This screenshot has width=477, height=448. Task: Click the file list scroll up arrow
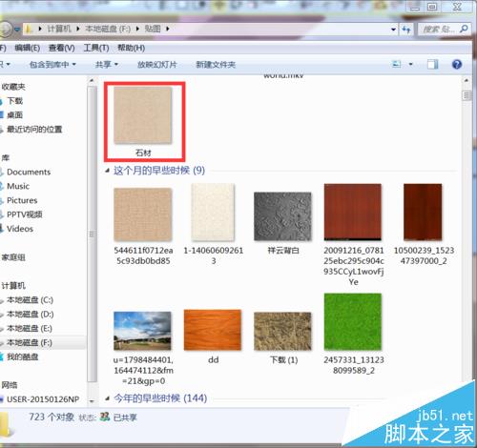[x=467, y=81]
